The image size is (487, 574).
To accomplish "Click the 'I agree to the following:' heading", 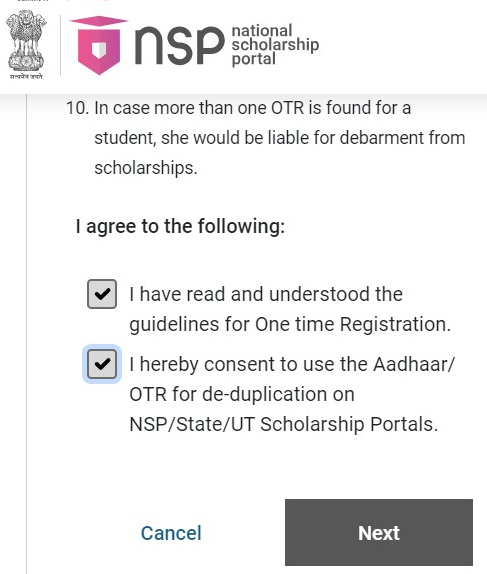I will point(180,226).
